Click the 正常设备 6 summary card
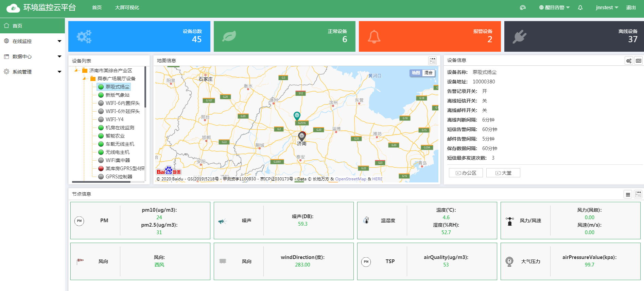The height and width of the screenshot is (291, 644). [x=284, y=36]
